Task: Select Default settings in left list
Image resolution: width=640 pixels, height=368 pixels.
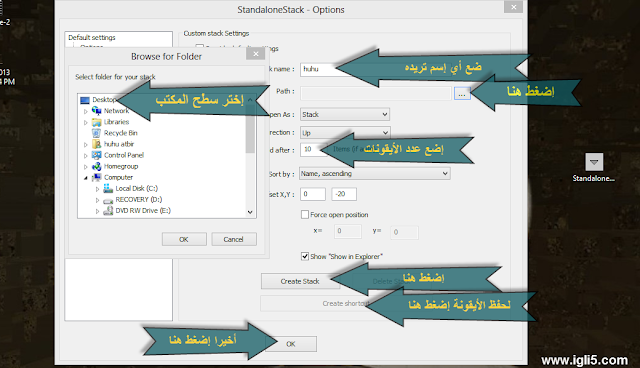Action: (x=92, y=38)
